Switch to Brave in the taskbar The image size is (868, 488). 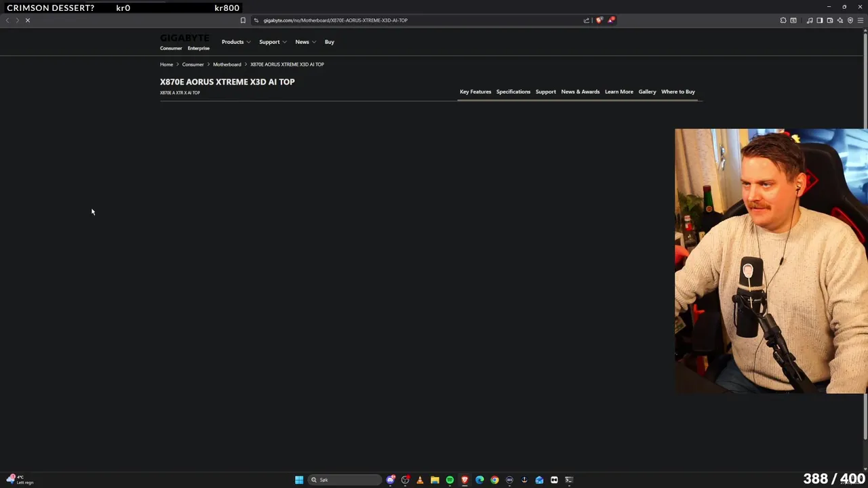click(465, 480)
